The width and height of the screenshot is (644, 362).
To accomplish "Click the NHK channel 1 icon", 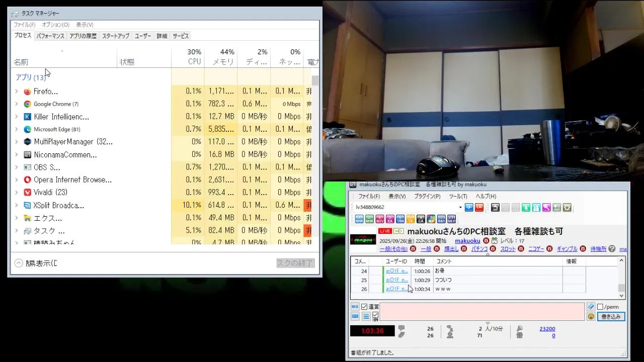I will (x=359, y=219).
